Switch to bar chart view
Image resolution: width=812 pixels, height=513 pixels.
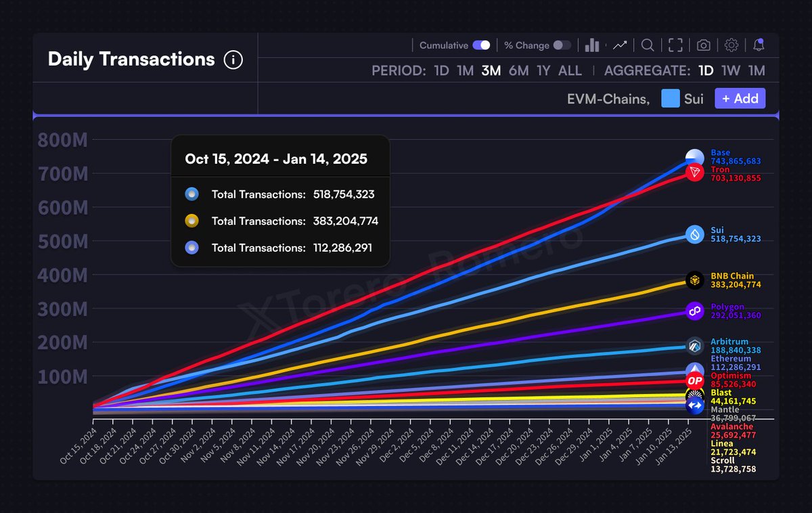(591, 45)
